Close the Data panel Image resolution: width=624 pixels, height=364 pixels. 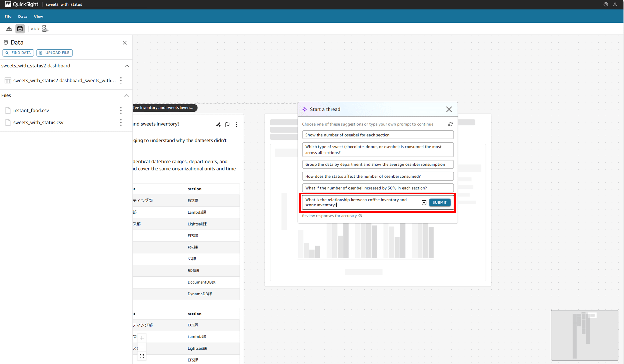(125, 43)
